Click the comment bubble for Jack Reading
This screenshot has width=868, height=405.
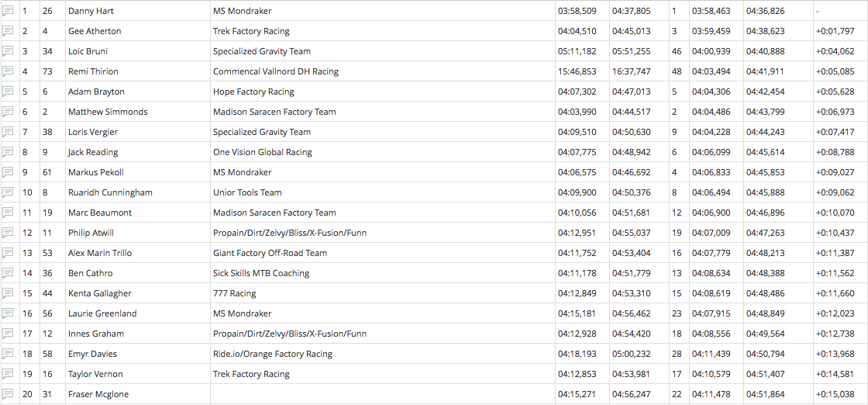[x=9, y=152]
